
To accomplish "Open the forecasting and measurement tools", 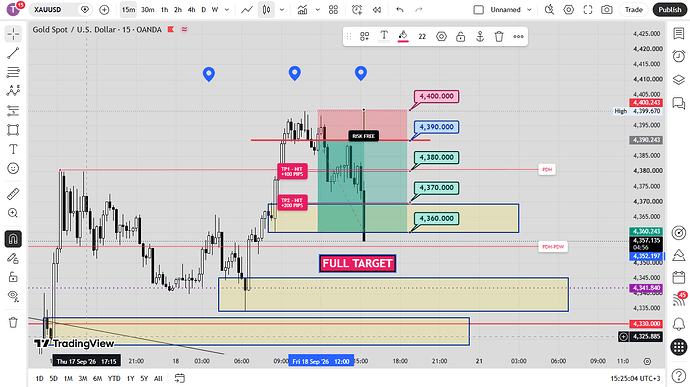I will [x=13, y=111].
